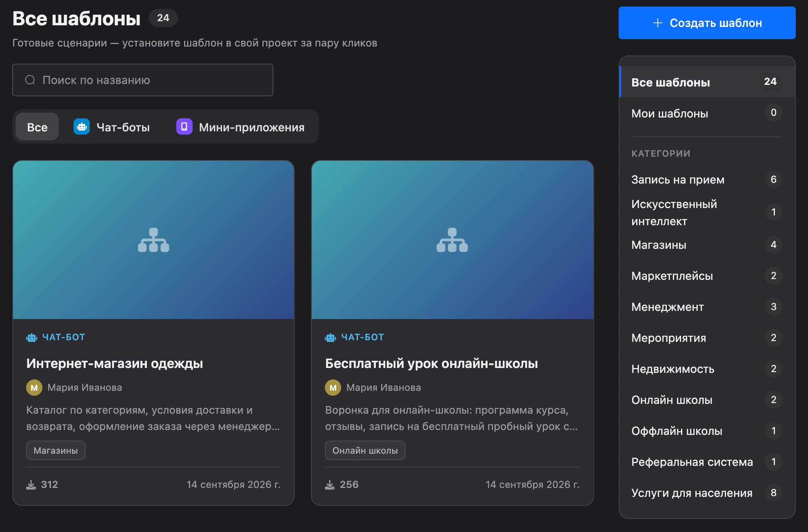This screenshot has width=808, height=532.
Task: Click robot icon beside ЧАТ-БОТ on Бесплатный урок card
Action: coord(331,337)
